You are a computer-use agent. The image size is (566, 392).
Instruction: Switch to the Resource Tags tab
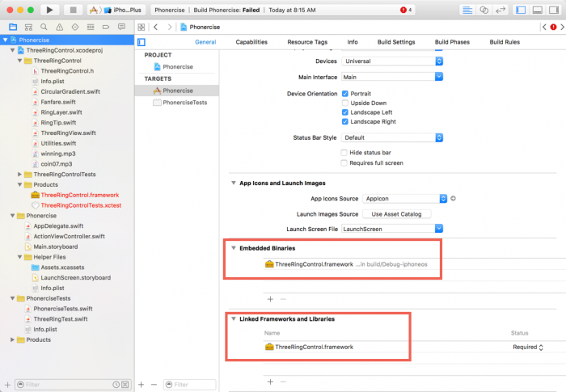(307, 42)
